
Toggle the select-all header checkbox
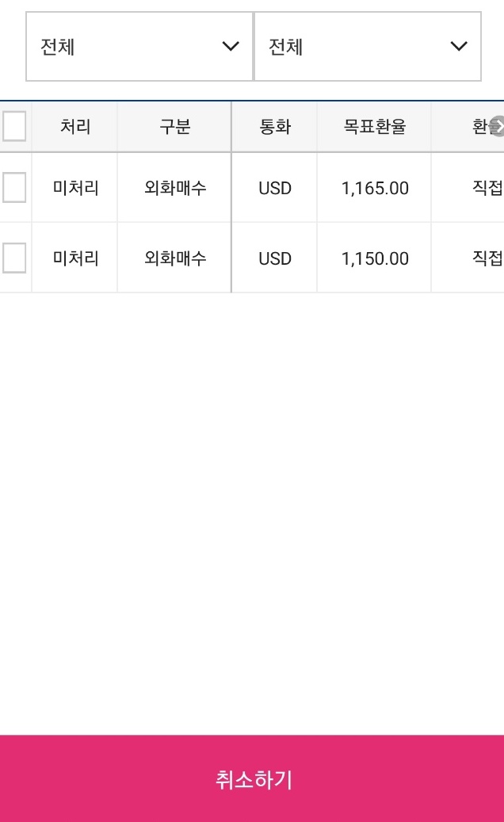click(14, 126)
